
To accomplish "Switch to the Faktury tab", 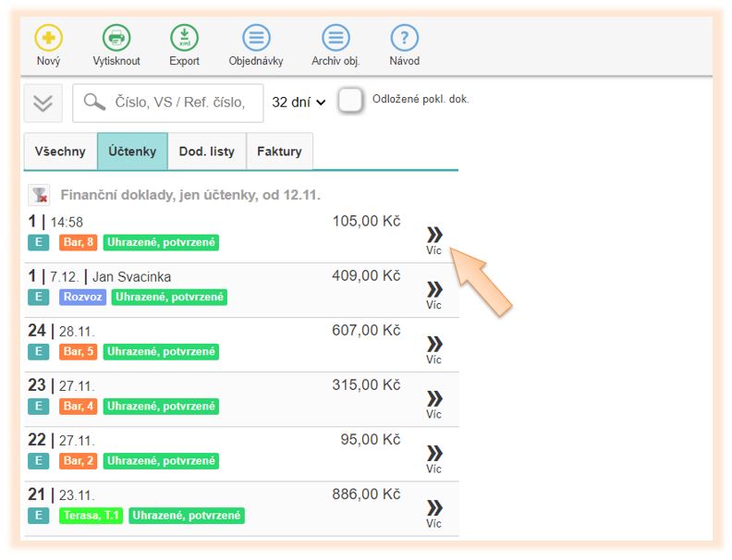I will 279,152.
